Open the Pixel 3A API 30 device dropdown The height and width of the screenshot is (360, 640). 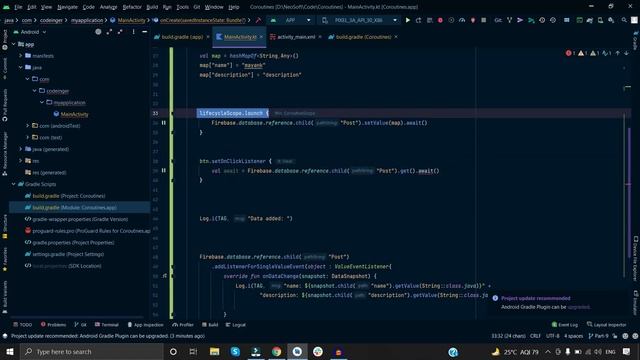point(359,20)
